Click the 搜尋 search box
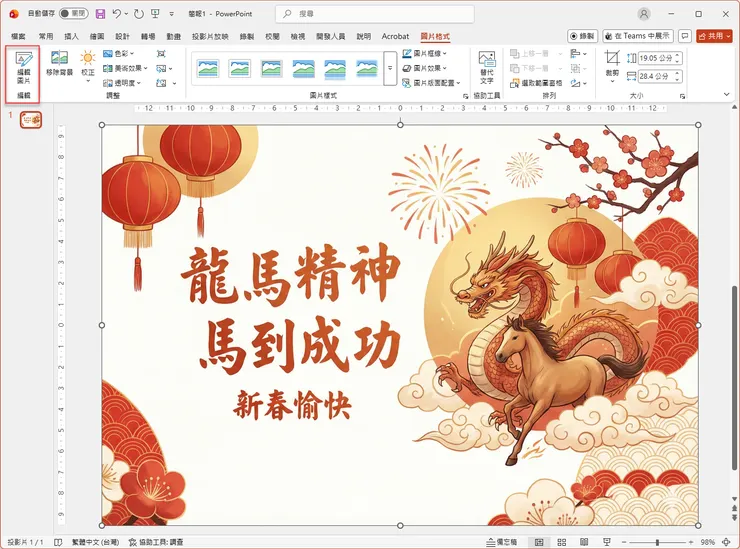Viewport: 740px width, 549px height. pyautogui.click(x=375, y=14)
